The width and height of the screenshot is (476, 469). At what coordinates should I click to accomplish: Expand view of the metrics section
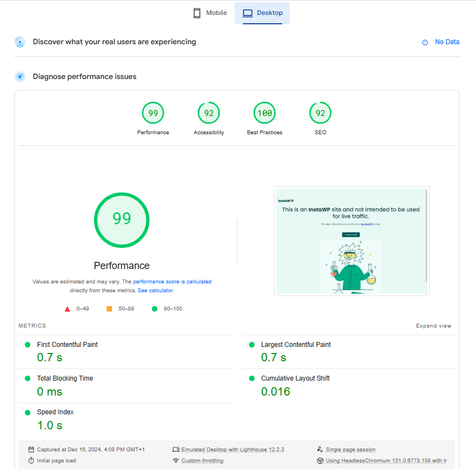[433, 326]
